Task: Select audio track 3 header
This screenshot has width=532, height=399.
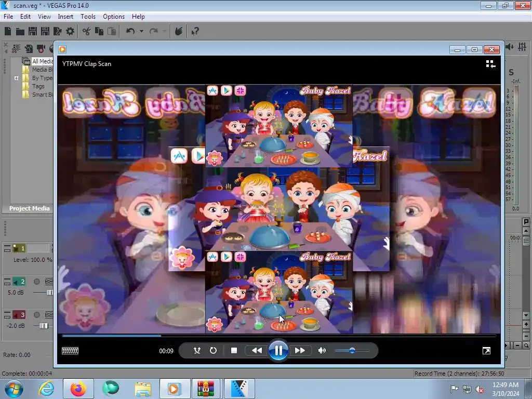Action: 19,315
